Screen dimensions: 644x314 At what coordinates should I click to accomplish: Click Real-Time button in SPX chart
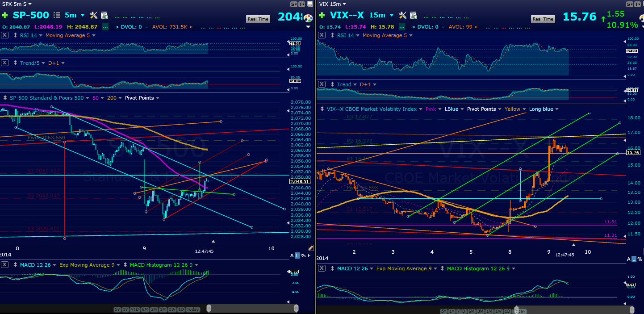tap(258, 19)
